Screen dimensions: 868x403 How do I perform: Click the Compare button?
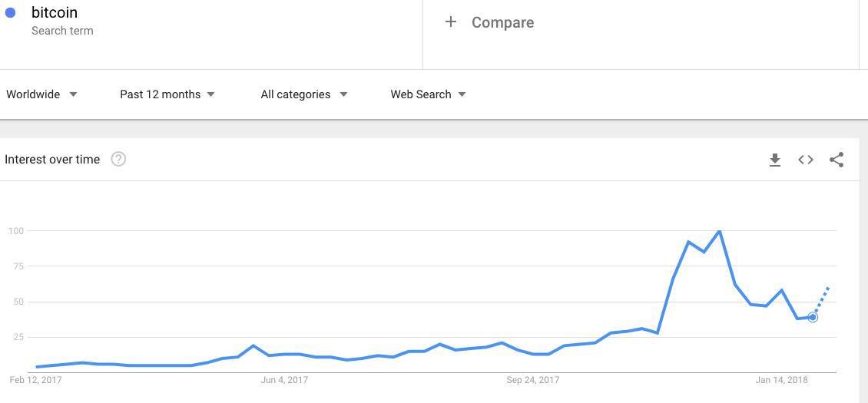(x=502, y=22)
